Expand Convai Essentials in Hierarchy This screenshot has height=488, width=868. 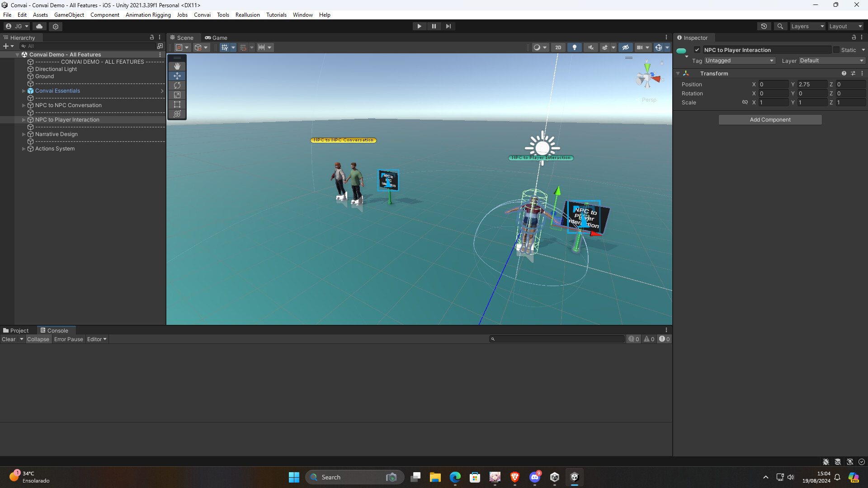(x=24, y=91)
